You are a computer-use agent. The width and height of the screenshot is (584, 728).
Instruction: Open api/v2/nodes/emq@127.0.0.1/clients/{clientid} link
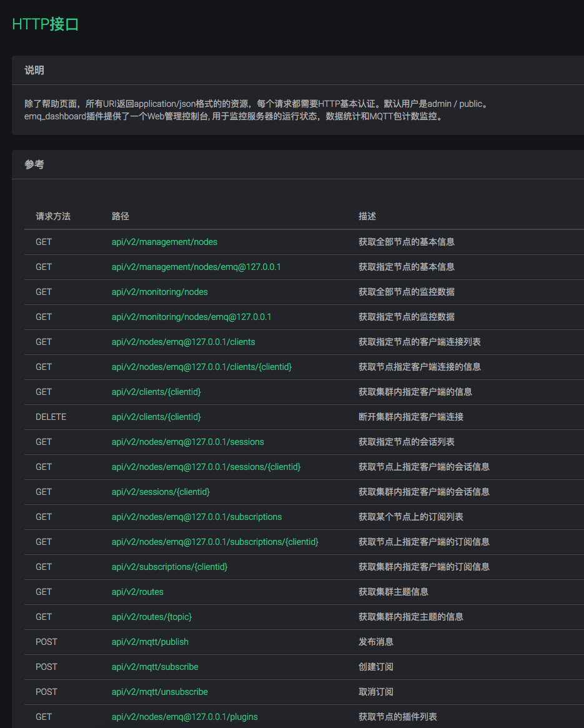tap(202, 367)
